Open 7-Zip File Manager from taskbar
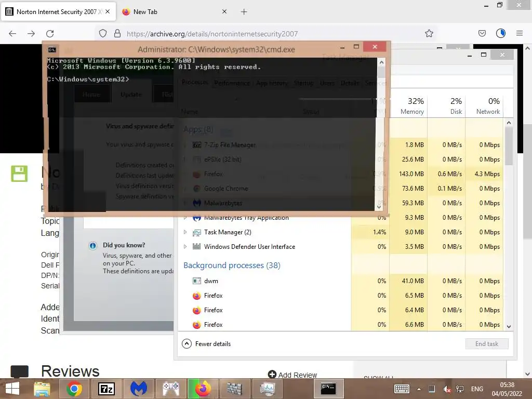 coord(106,389)
